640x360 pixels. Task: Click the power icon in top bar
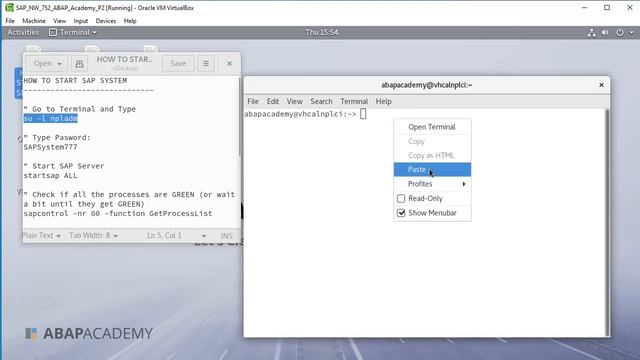pyautogui.click(x=620, y=33)
